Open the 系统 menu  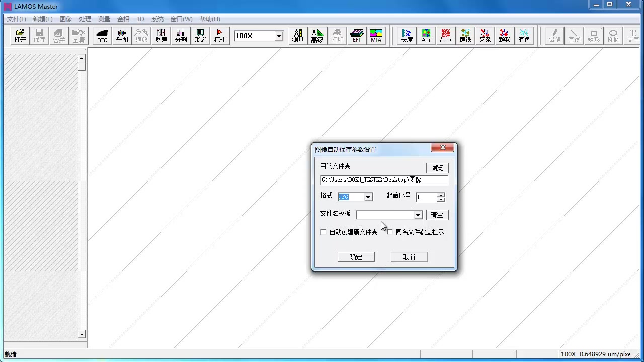tap(157, 19)
